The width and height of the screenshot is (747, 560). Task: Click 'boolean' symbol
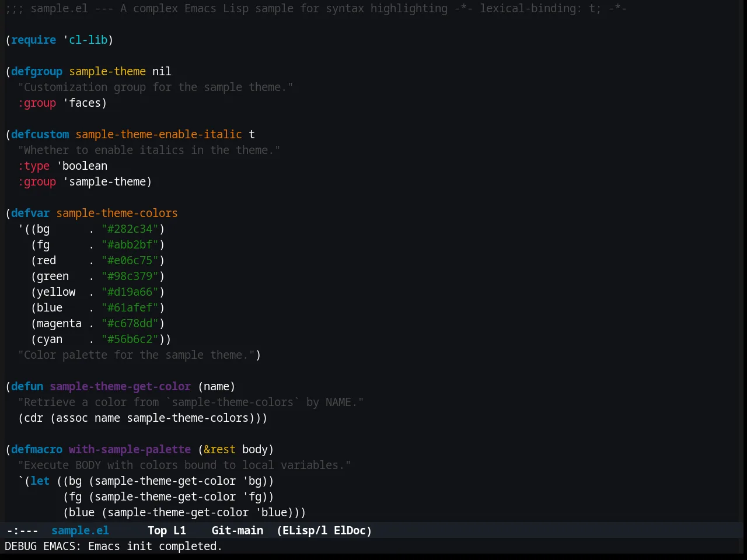point(85,166)
